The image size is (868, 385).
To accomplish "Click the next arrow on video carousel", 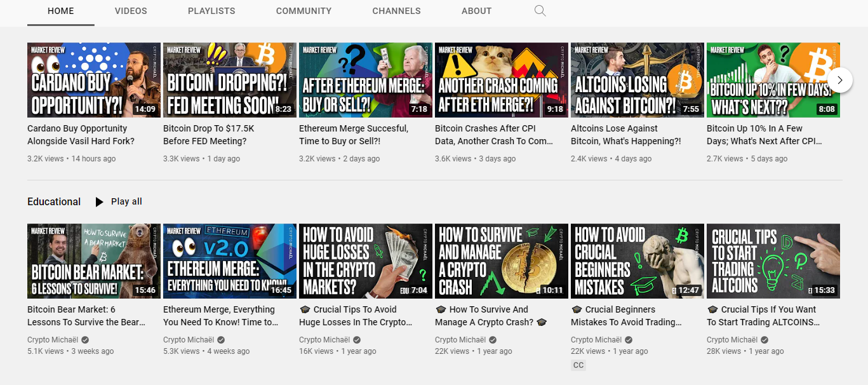I will [x=840, y=80].
